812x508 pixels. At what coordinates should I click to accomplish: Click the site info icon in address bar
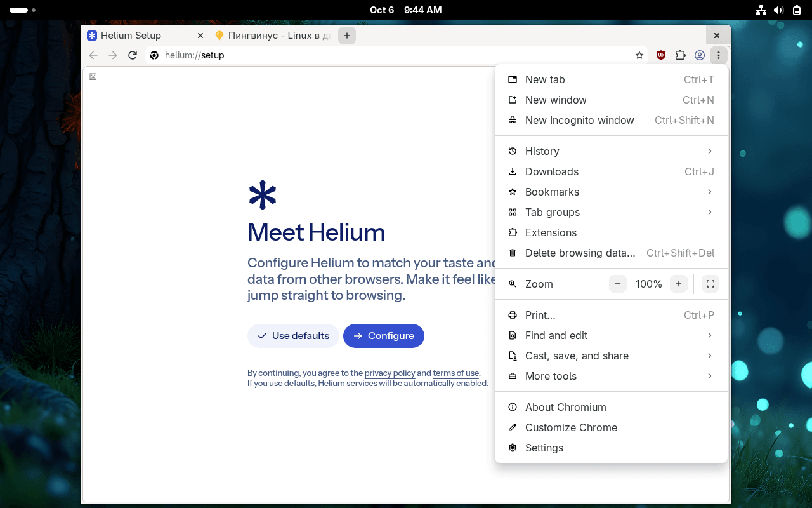(x=154, y=55)
